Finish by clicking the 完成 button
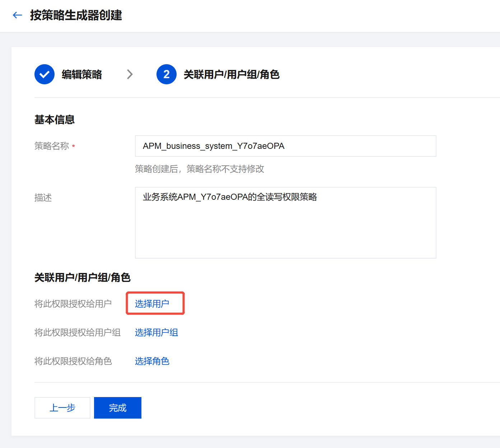 click(118, 408)
